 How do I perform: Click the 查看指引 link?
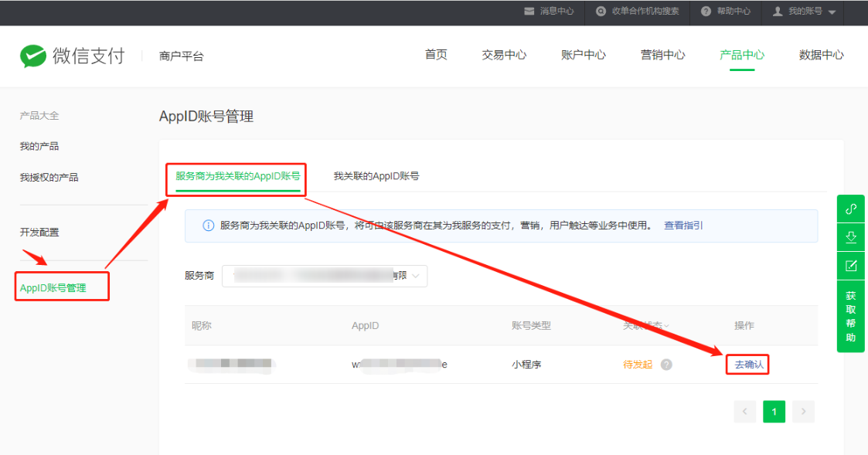tap(683, 226)
